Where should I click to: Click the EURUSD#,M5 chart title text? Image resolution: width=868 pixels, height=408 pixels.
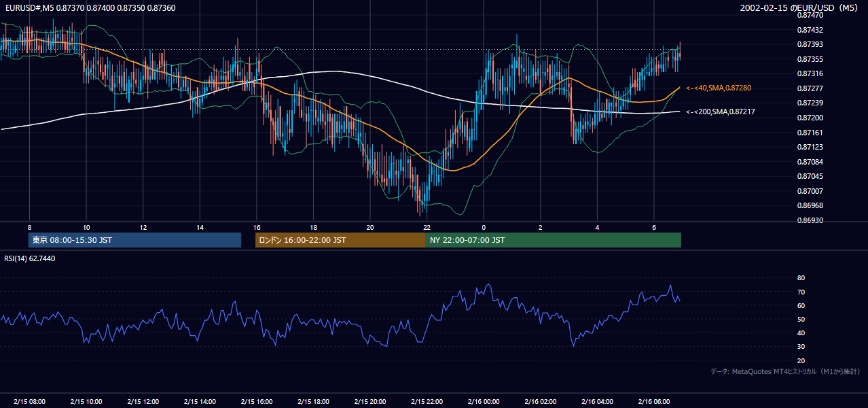click(x=90, y=8)
